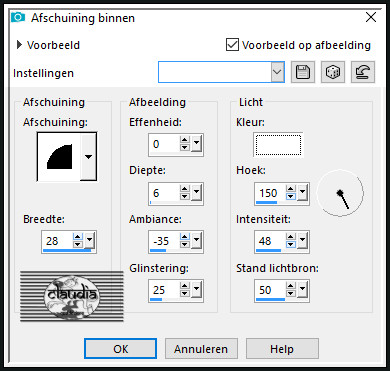Decrease Stand lichtbron with the down spinner

pos(291,293)
